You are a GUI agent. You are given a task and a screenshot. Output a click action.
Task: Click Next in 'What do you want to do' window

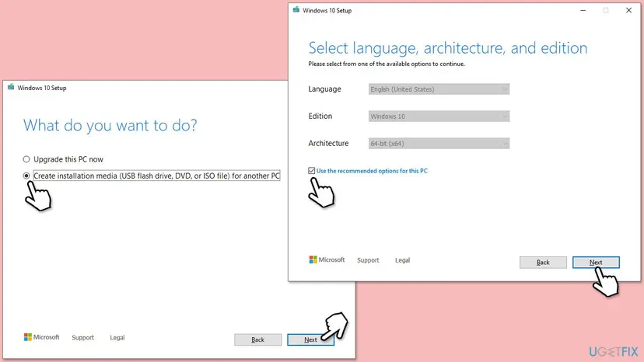(310, 339)
